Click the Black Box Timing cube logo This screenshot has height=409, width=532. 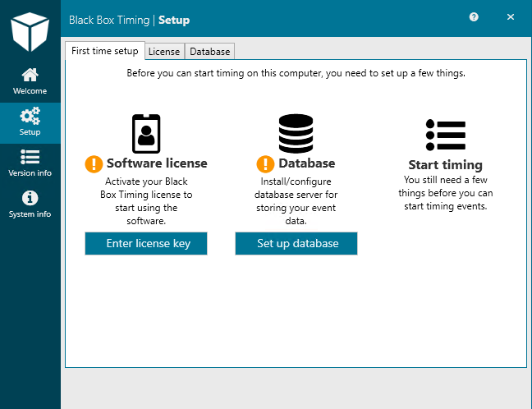(30, 32)
